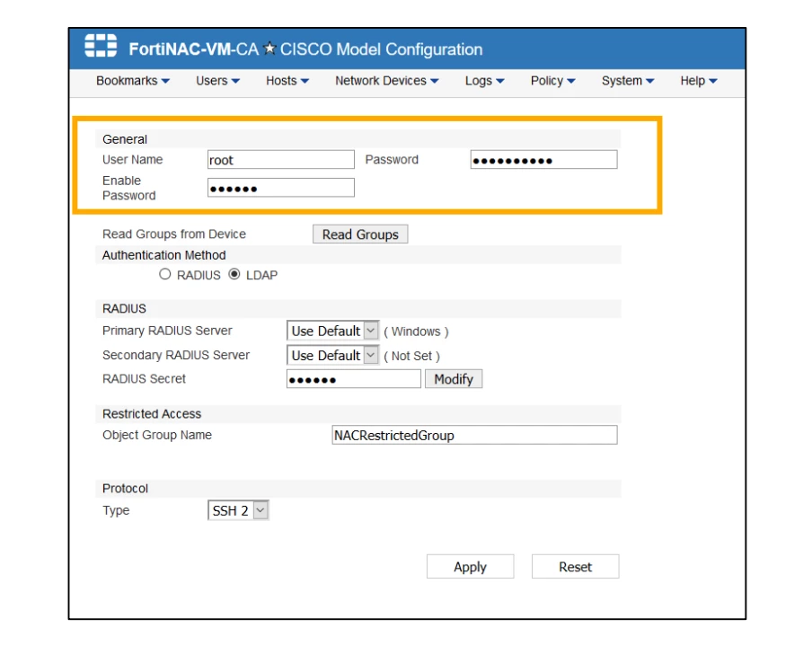
Task: Focus the User Name field containing root
Action: (281, 160)
